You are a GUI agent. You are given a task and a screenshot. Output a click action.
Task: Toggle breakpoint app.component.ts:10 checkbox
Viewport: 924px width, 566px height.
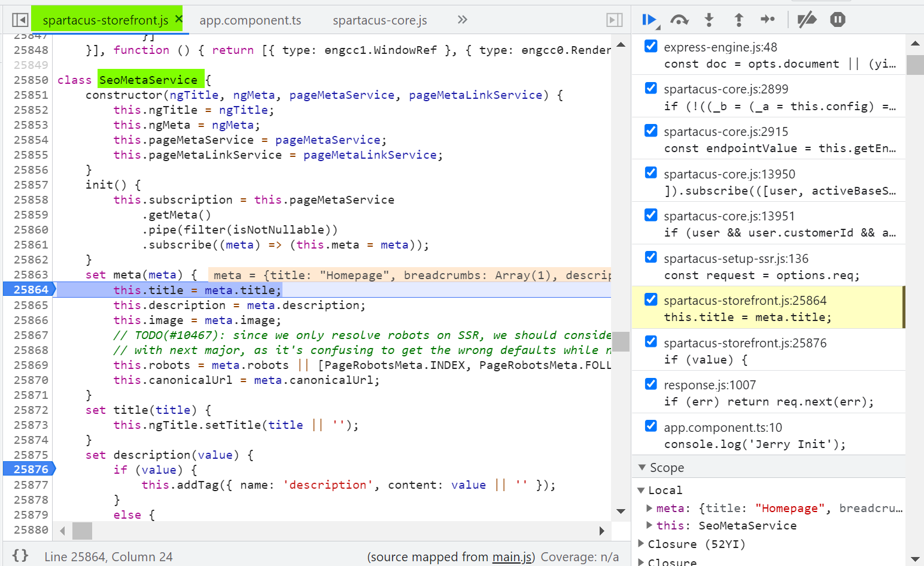tap(651, 426)
